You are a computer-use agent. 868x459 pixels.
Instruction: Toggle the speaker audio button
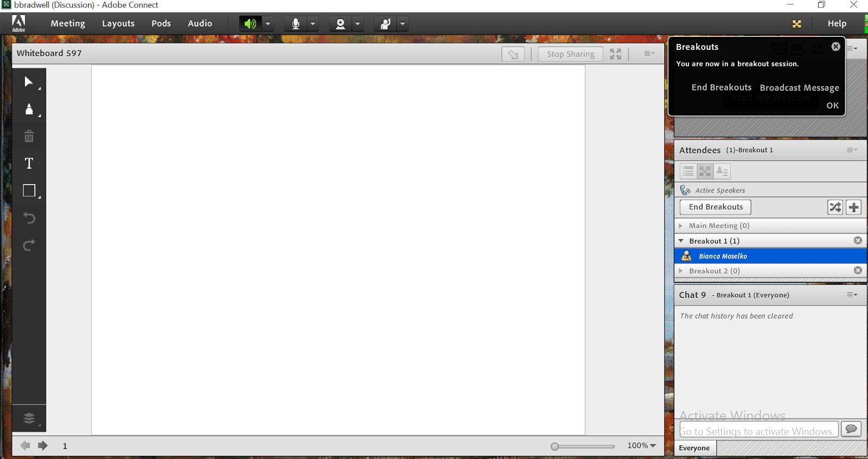click(x=250, y=23)
